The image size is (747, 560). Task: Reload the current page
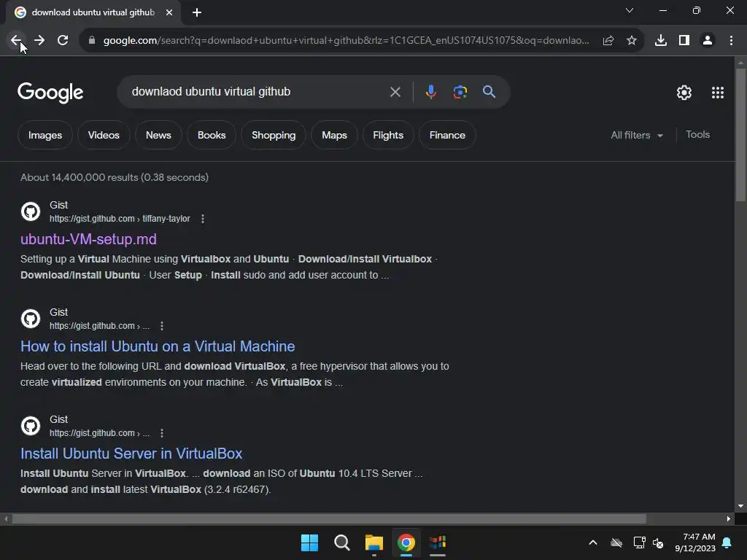tap(63, 41)
